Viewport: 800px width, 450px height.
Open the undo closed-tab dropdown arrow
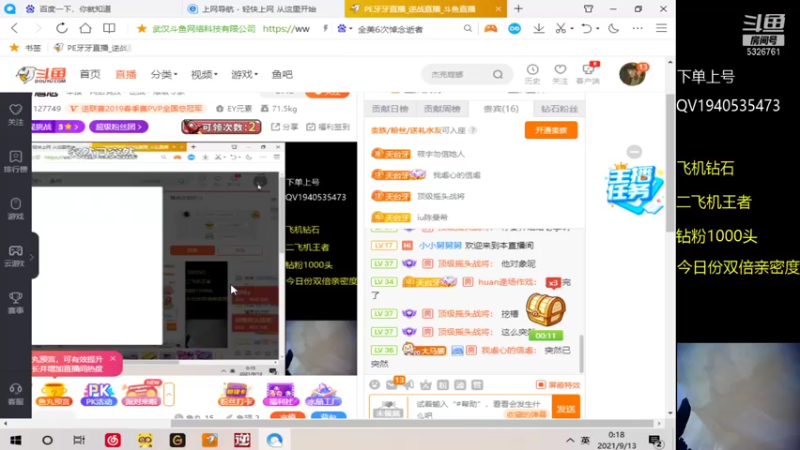point(597,29)
